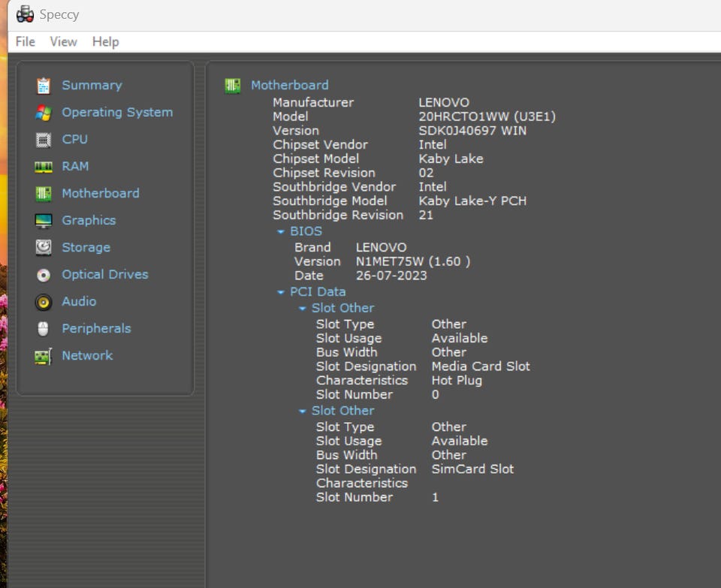
Task: Open the File menu
Action: (25, 41)
